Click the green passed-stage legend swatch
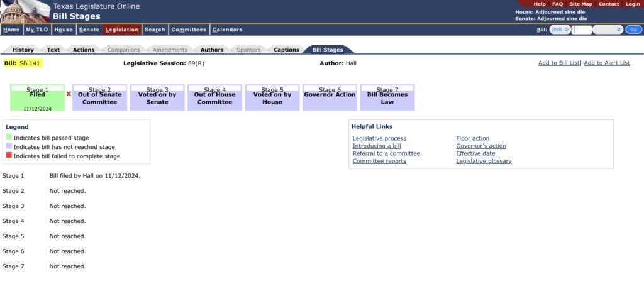The height and width of the screenshot is (291, 644). (x=9, y=138)
